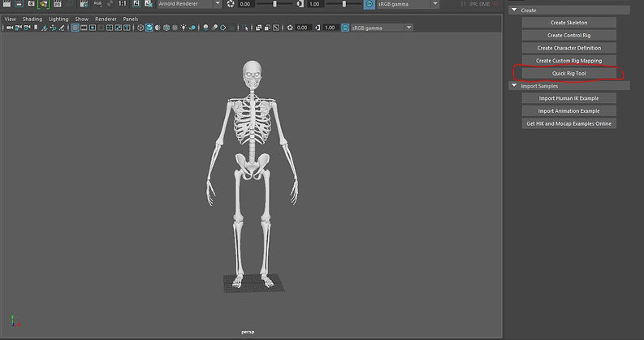This screenshot has width=644, height=340.
Task: Toggle the Use All Lights bulb icon
Action: 184,28
